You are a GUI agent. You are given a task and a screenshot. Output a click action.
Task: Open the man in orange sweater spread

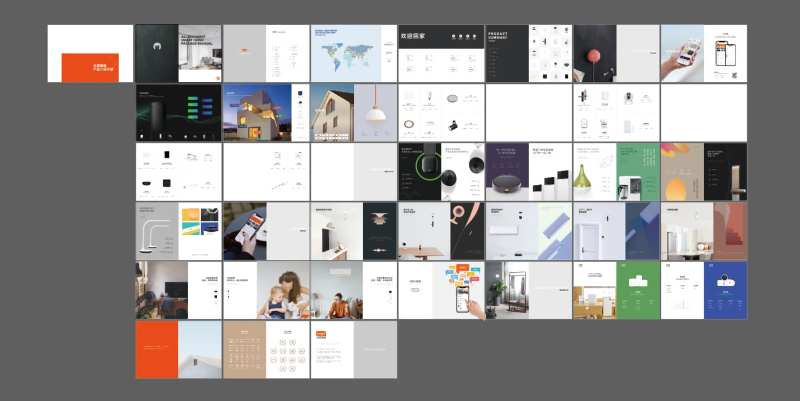pyautogui.click(x=354, y=290)
